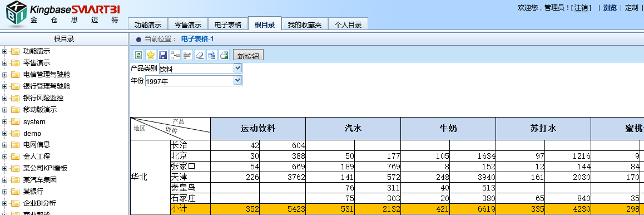
Task: Print the report using printer icon
Action: pyautogui.click(x=224, y=55)
